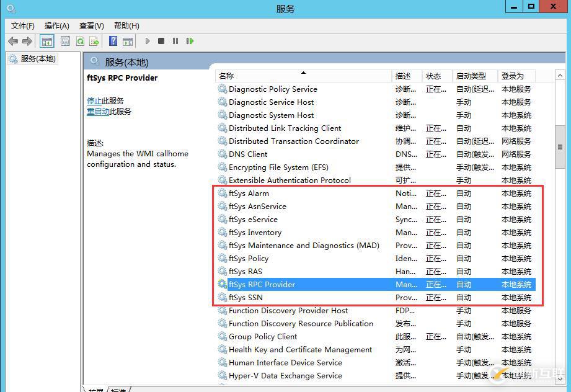Click the Properties toolbar icon
Viewport: 571px width, 392px height.
coord(65,42)
